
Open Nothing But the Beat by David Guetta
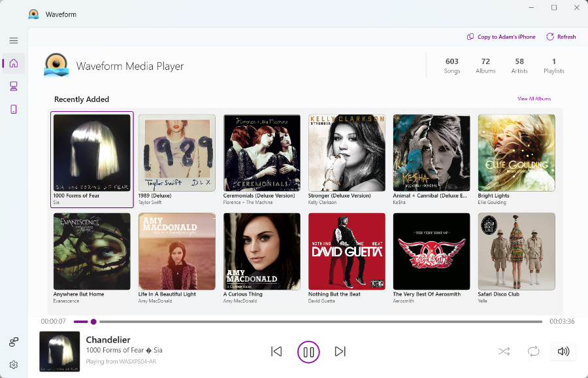click(346, 251)
